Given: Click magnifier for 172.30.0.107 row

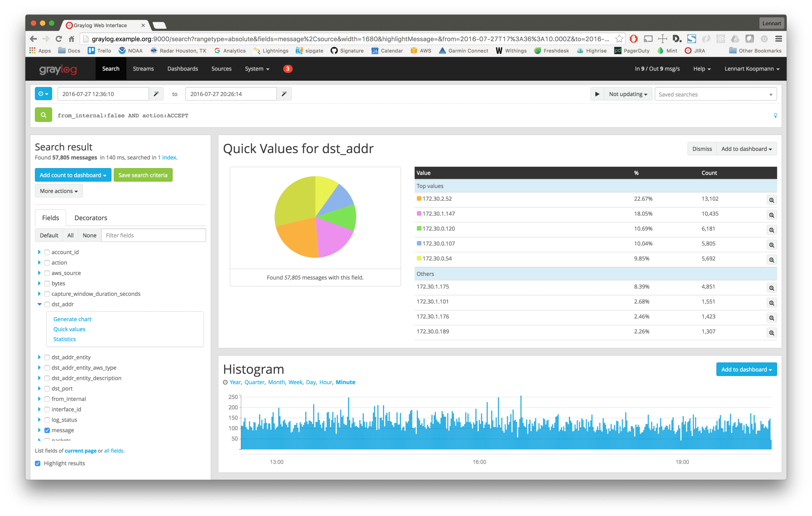Looking at the screenshot, I should pos(771,245).
